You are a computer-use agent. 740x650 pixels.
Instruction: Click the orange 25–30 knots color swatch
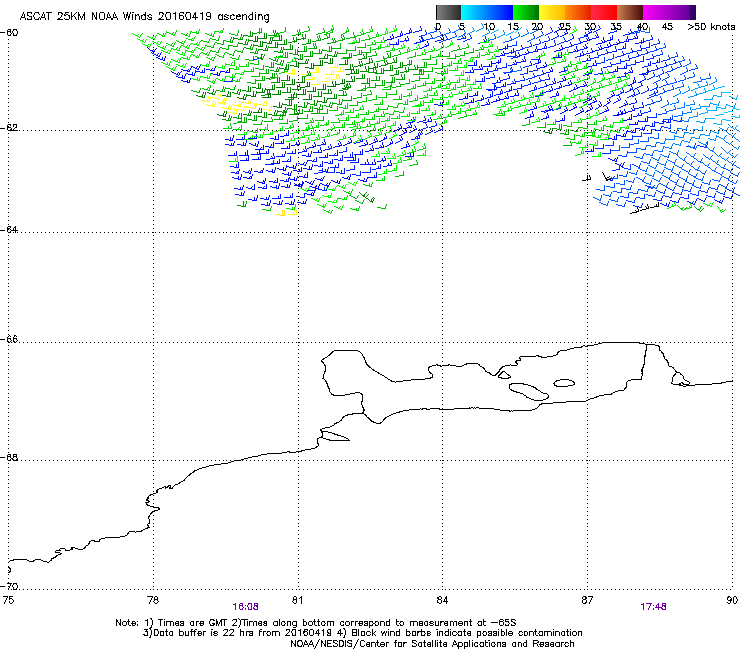[578, 12]
